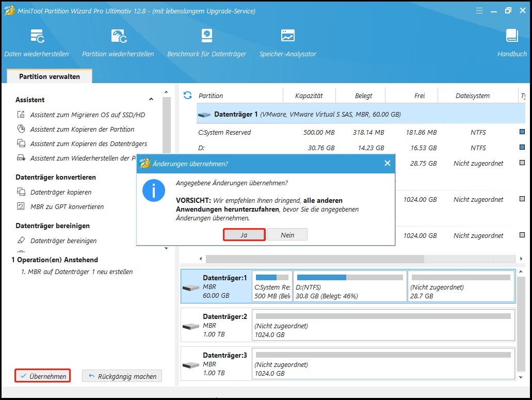Choose MBR zu GPT konvertieren
Image resolution: width=532 pixels, height=400 pixels.
pyautogui.click(x=60, y=206)
